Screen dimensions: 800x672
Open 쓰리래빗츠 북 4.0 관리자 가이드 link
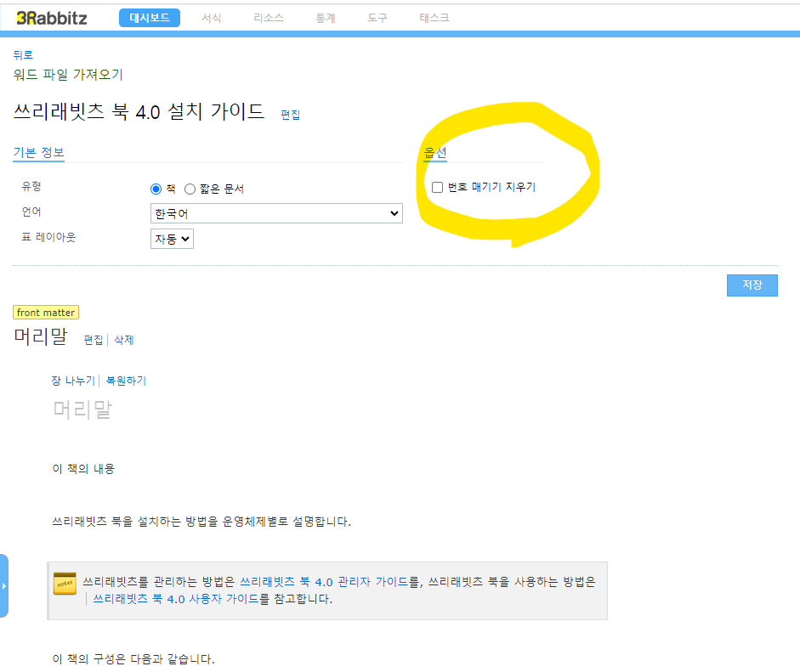[324, 582]
